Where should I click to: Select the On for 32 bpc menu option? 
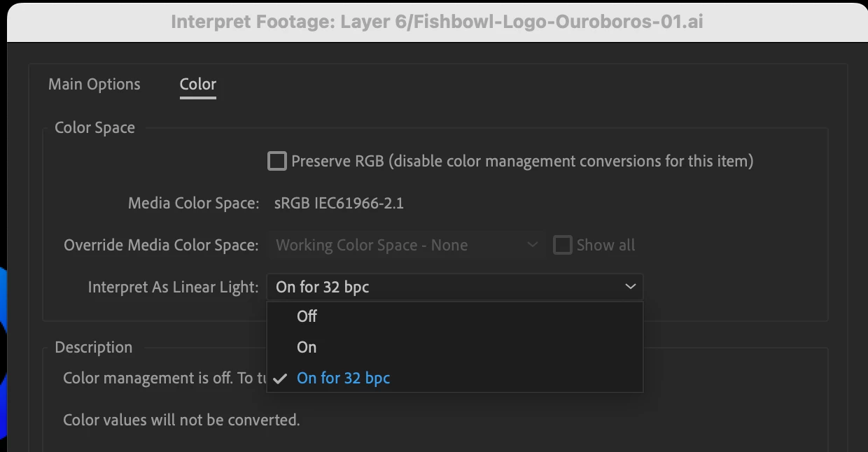click(343, 378)
